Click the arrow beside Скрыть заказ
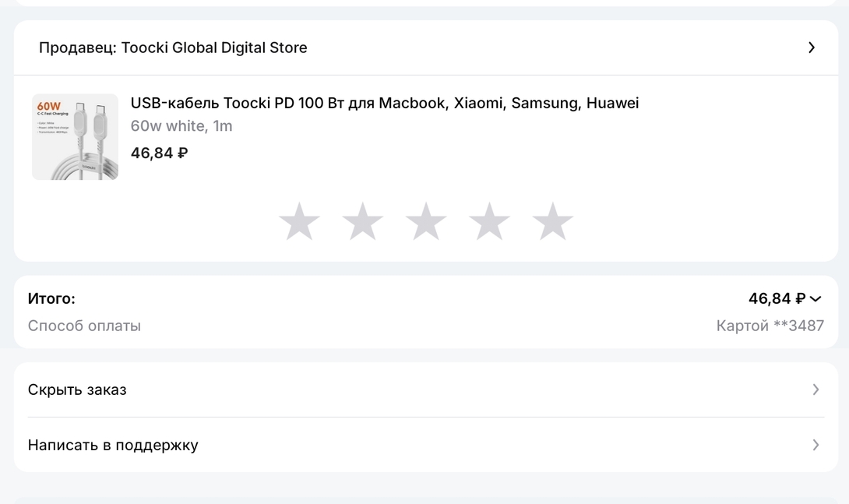This screenshot has width=849, height=504. (816, 389)
